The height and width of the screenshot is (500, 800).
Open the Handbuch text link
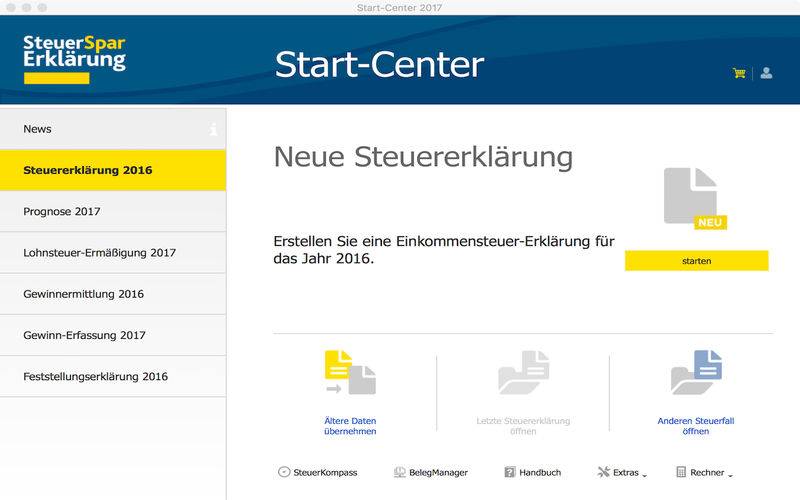[x=540, y=472]
